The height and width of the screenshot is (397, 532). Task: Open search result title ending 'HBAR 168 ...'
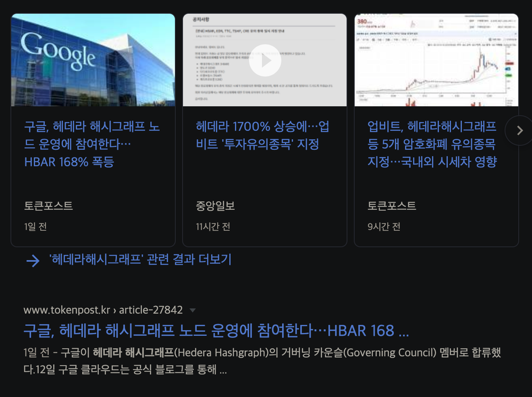[x=216, y=331]
